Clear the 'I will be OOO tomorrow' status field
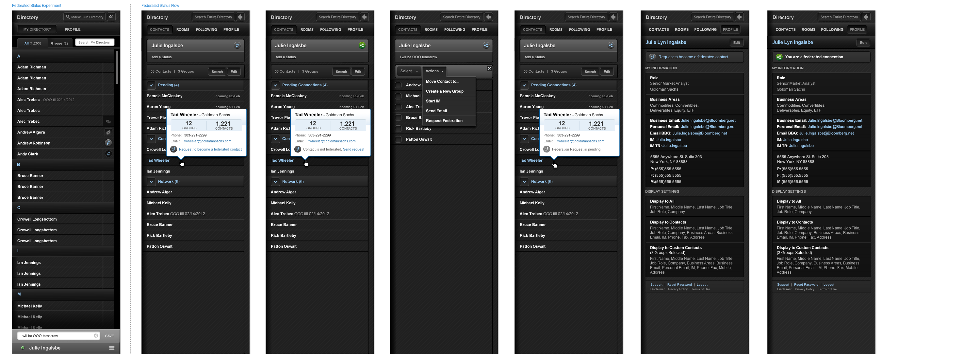The image size is (980, 360). [96, 336]
